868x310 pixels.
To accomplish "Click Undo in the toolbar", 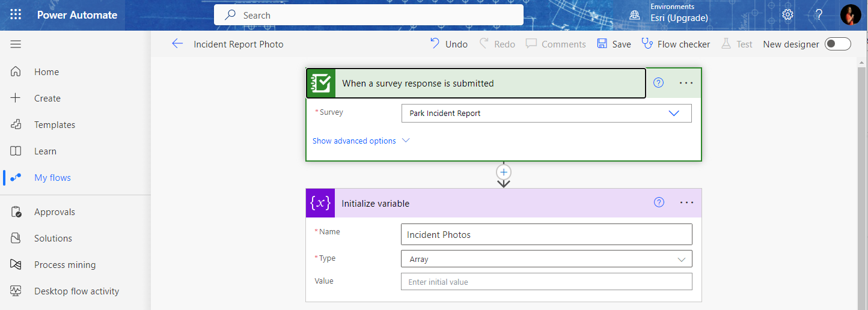I will [x=449, y=44].
